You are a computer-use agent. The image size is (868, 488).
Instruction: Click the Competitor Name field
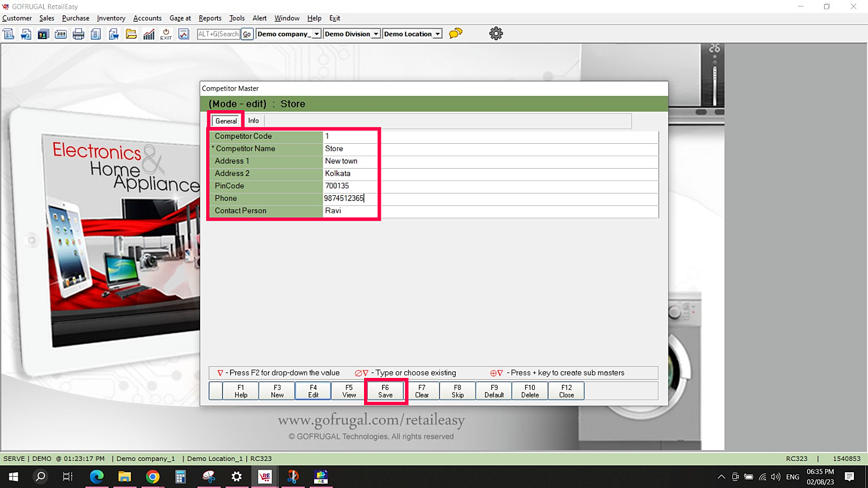tap(490, 149)
